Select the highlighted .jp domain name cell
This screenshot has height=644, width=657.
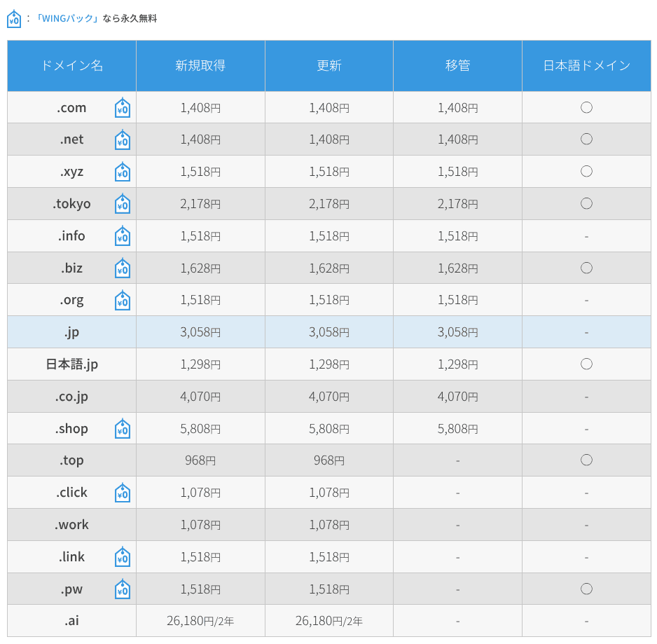coord(71,332)
